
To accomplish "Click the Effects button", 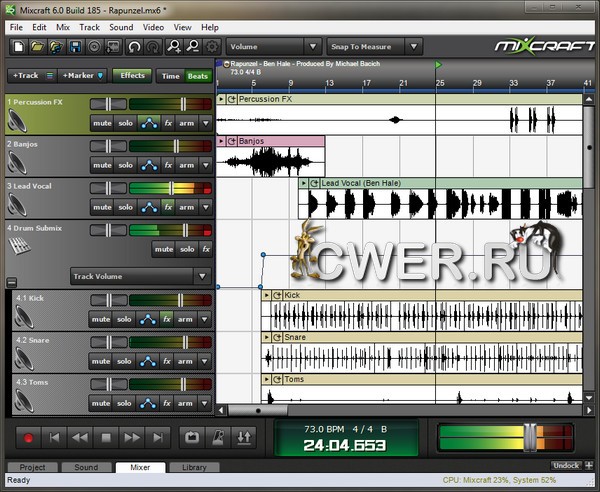I will 132,76.
